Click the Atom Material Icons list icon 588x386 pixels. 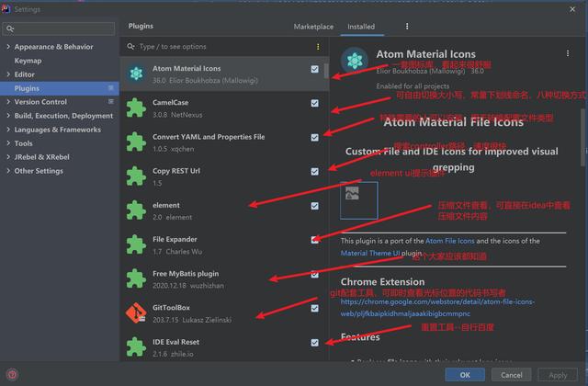coord(136,74)
